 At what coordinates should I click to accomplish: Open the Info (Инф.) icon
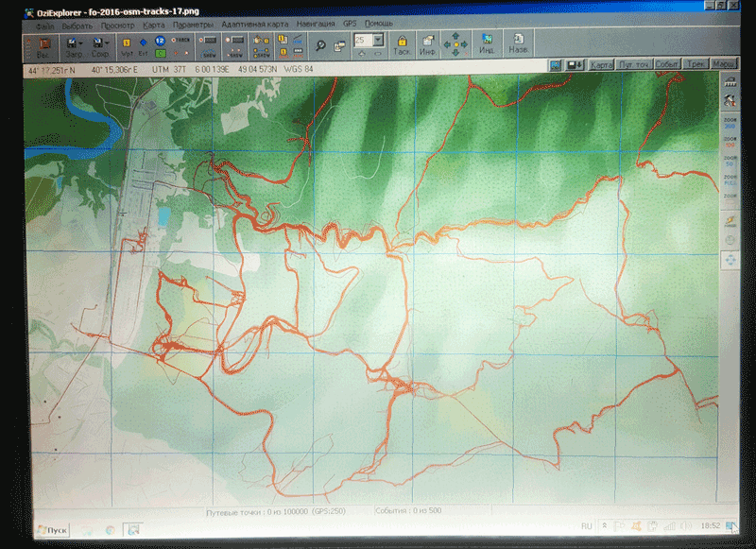click(428, 43)
